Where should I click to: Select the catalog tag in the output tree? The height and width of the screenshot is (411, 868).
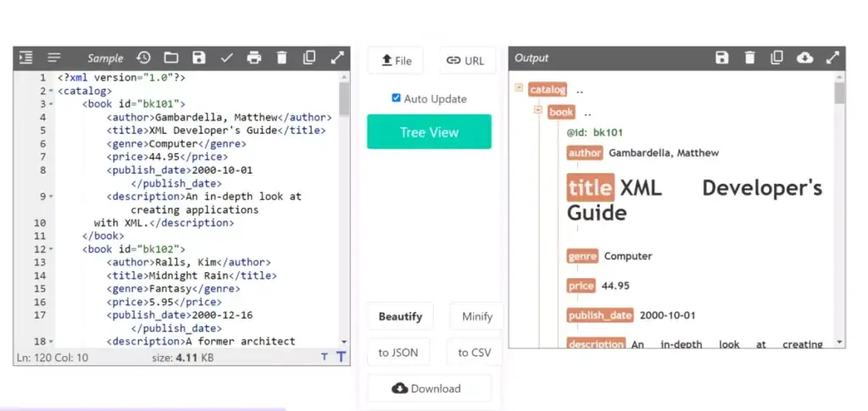tap(548, 90)
